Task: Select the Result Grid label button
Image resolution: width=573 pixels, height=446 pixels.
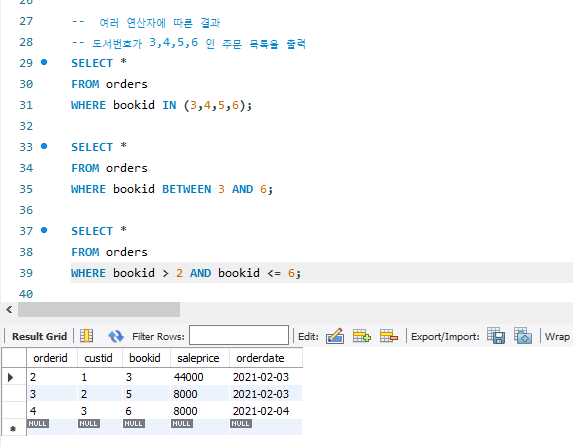Action: tap(39, 336)
